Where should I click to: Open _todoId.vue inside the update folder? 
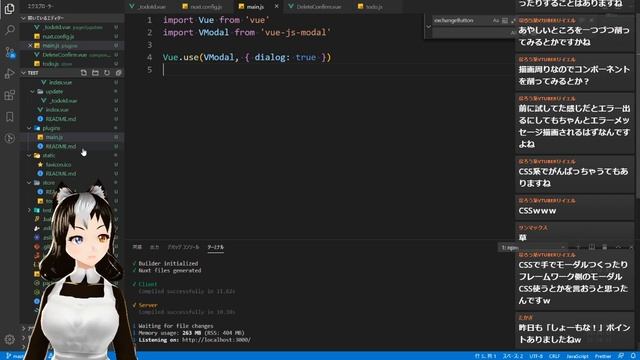point(73,100)
